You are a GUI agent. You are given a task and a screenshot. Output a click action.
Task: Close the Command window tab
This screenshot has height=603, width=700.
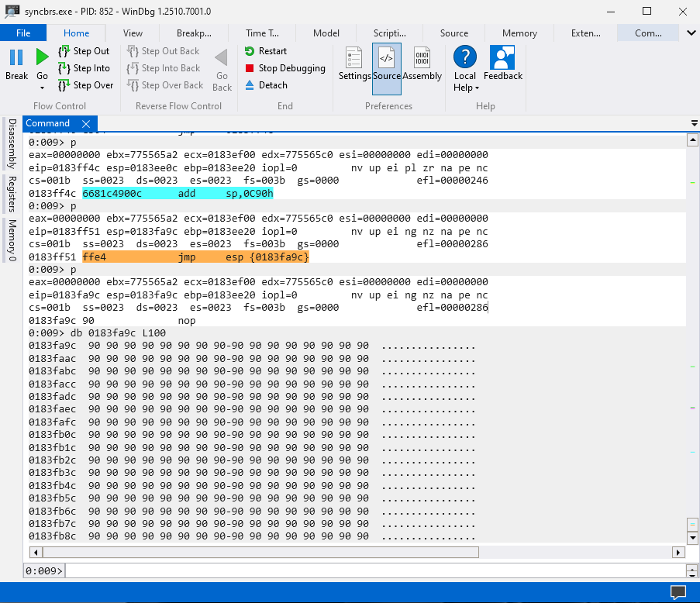(86, 124)
